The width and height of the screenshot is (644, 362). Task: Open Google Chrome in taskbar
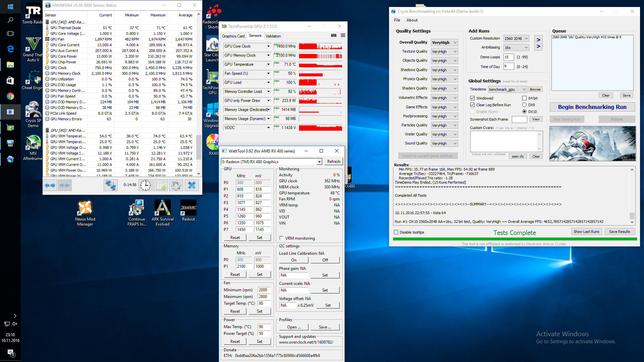pyautogui.click(x=10, y=96)
